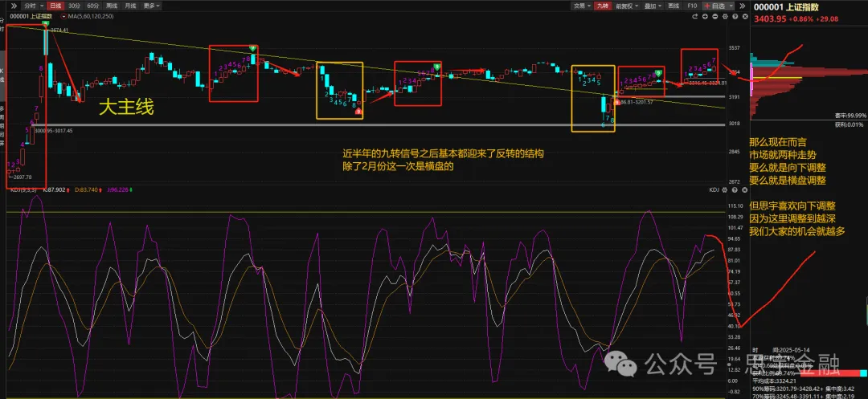Viewport: 868px width, 399px height.
Task: Open KDJ panel settings gear
Action: coord(725,190)
